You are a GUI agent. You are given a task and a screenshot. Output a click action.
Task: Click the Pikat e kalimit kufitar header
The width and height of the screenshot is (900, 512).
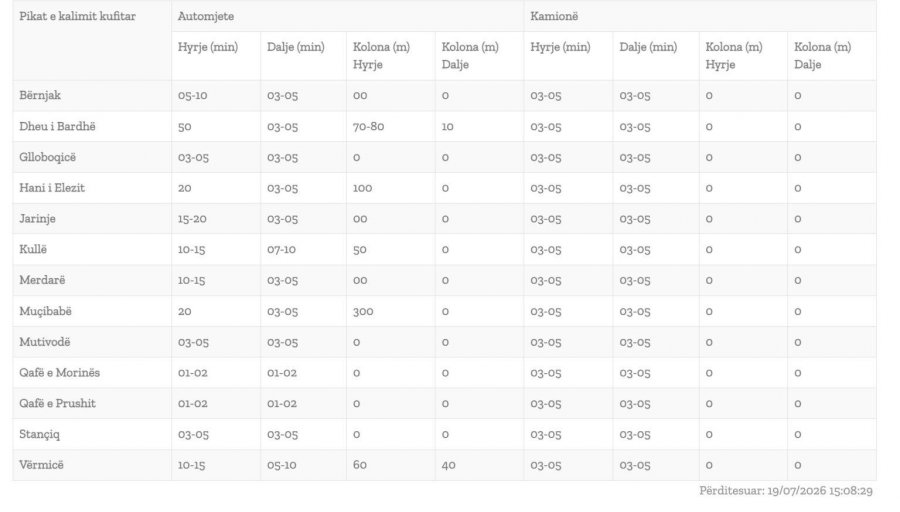click(x=77, y=16)
